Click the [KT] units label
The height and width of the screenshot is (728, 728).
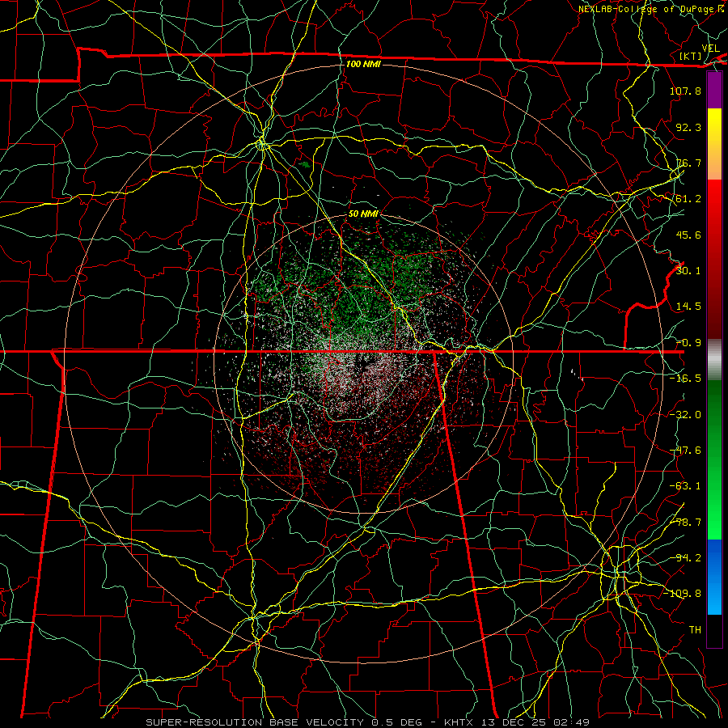tap(691, 56)
